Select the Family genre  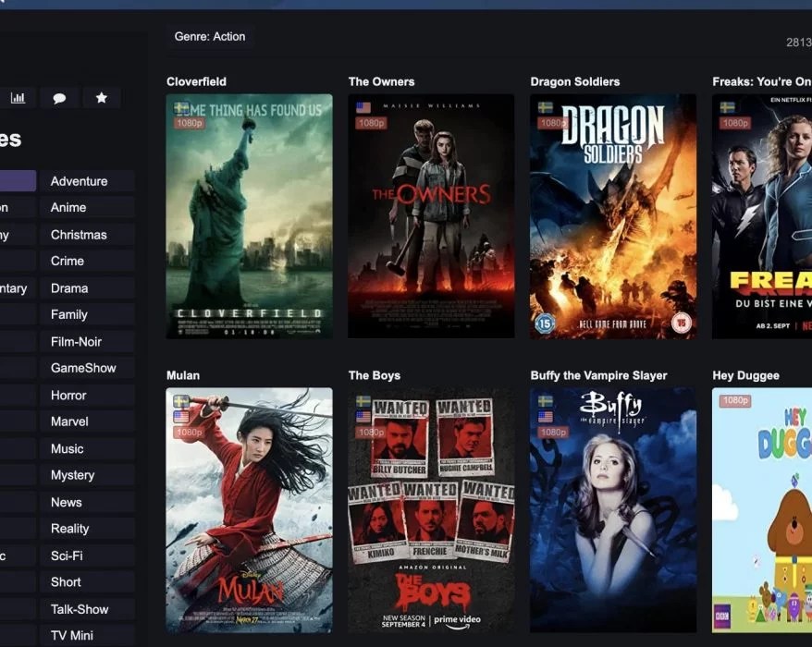[x=87, y=314]
